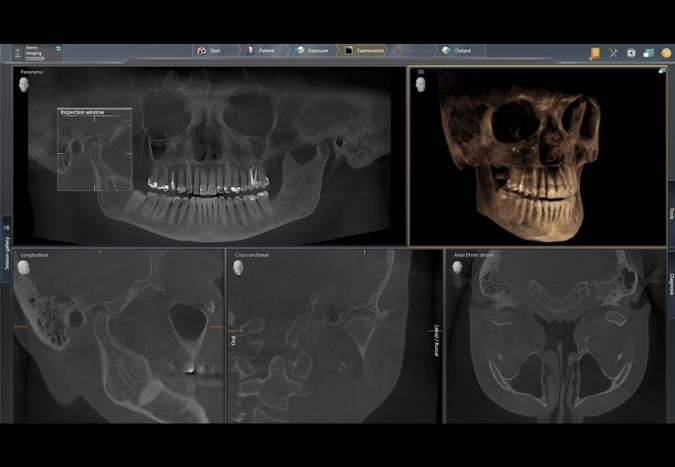Select the Examination workflow step
Screen dimensions: 675x467
364,50
